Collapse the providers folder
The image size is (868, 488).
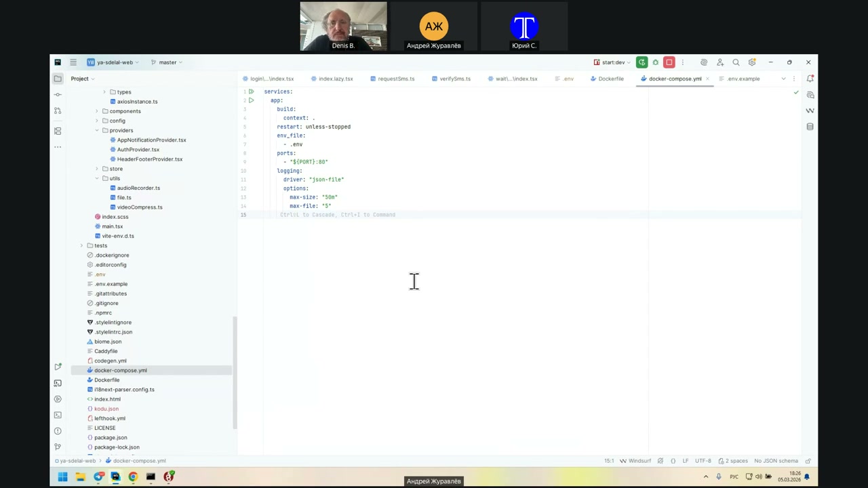[96, 130]
